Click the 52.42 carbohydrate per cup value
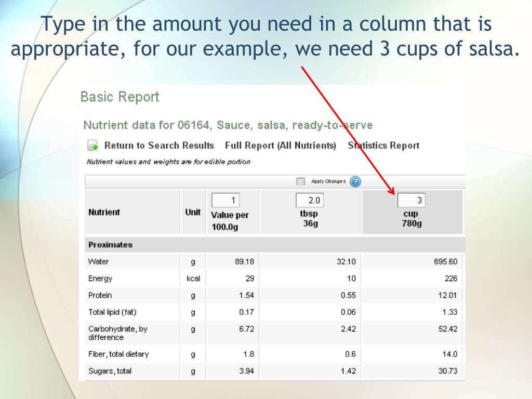Screen dimensions: 532x399 (447, 329)
